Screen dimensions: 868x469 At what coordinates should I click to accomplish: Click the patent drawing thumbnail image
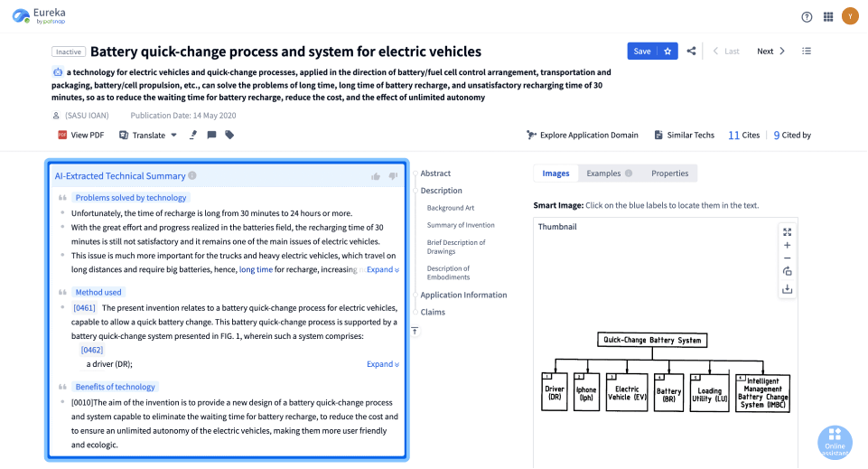[x=666, y=371]
